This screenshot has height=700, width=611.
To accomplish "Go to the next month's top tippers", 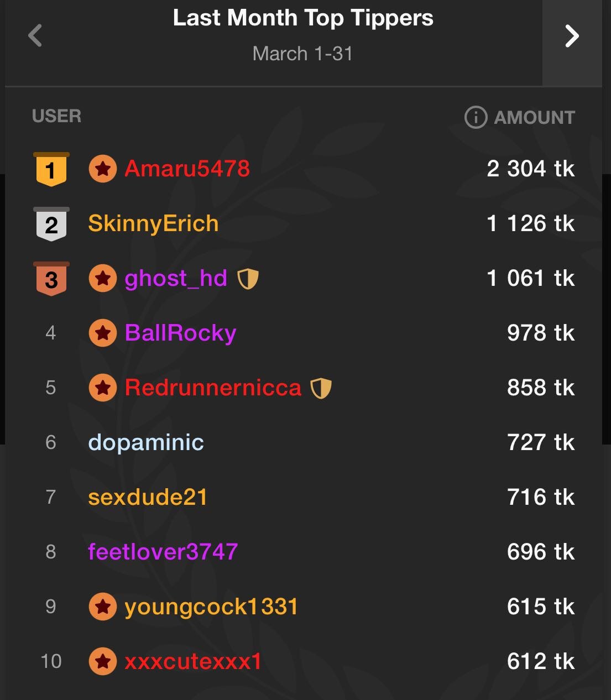I will coord(572,37).
